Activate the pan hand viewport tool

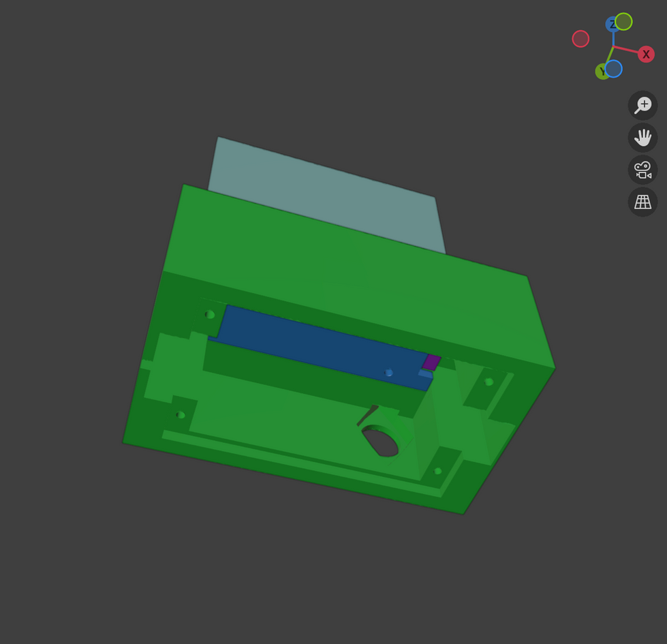[x=642, y=138]
